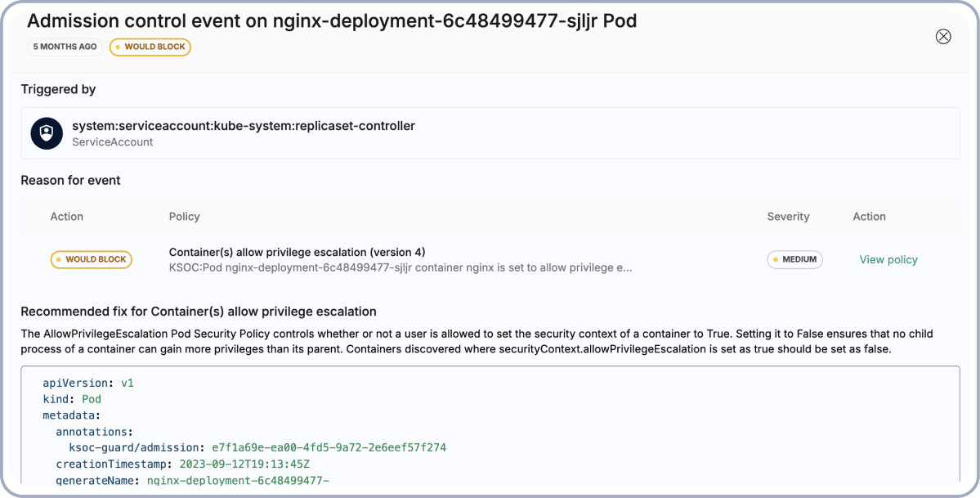Click the service account shield icon

click(x=47, y=133)
